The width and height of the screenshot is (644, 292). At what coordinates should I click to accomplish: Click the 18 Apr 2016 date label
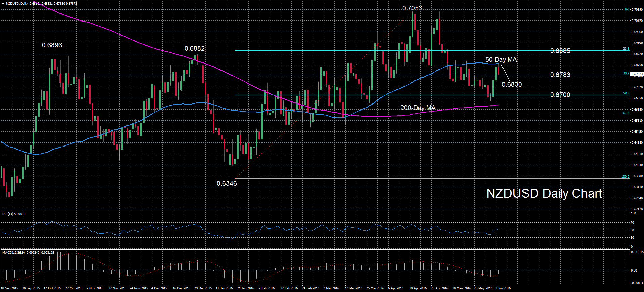coord(418,288)
